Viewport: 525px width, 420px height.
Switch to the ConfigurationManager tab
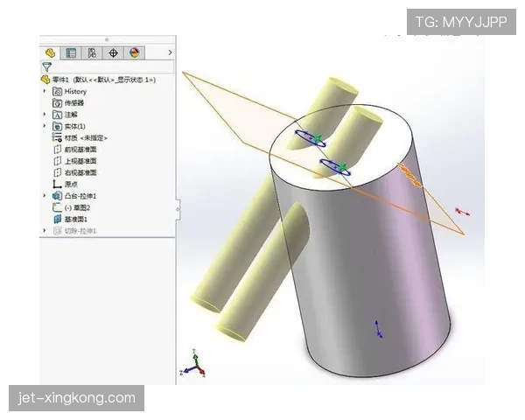[92, 52]
